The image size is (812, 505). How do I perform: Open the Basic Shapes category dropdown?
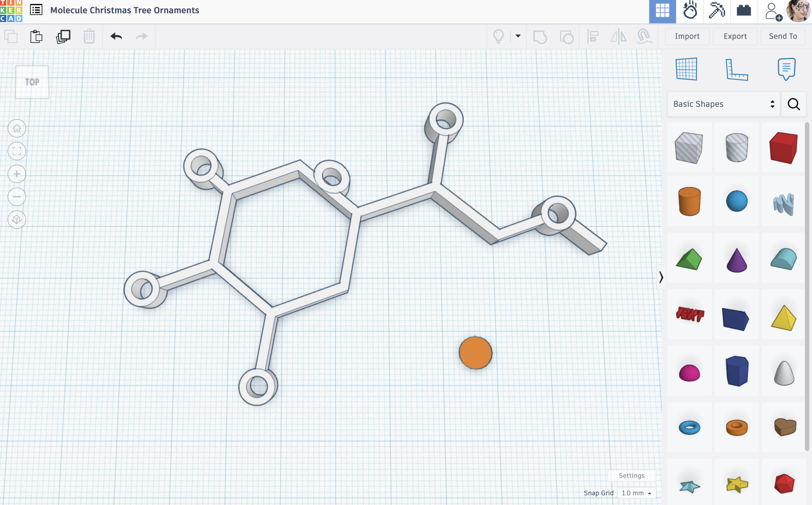[722, 104]
